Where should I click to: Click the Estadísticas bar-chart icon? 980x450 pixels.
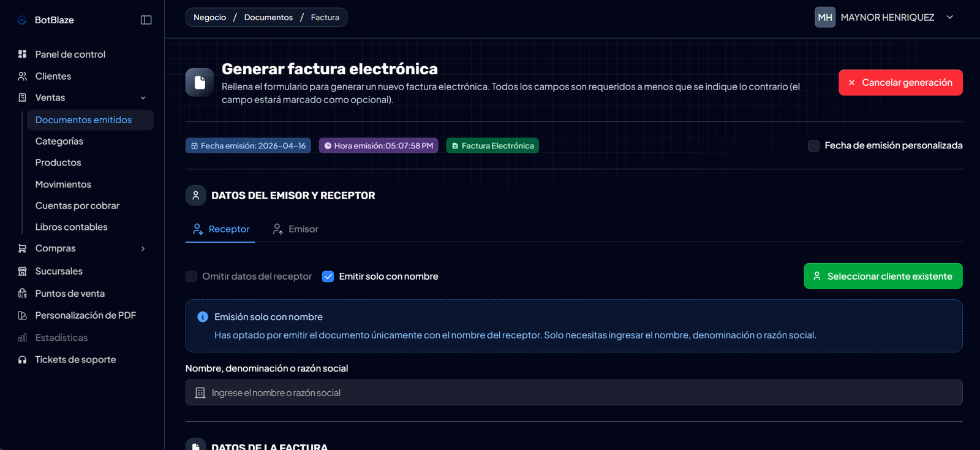21,337
